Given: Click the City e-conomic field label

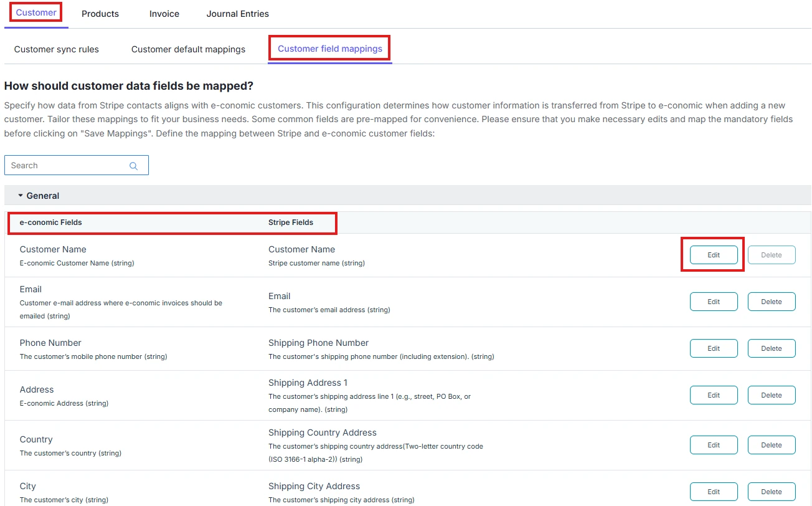Looking at the screenshot, I should [x=28, y=486].
